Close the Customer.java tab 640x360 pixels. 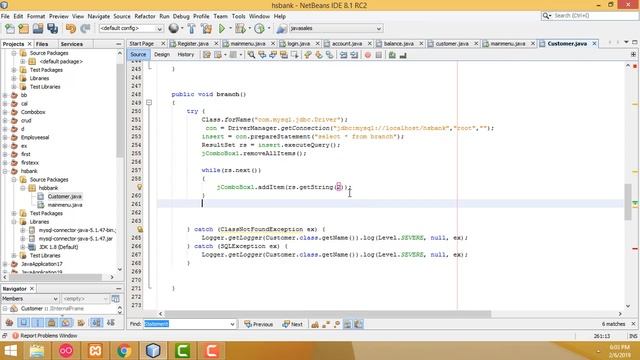(594, 44)
